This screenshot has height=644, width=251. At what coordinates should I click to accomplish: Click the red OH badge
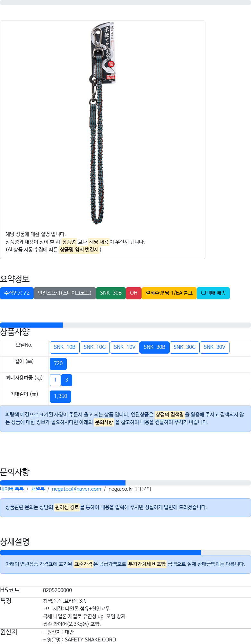click(134, 293)
